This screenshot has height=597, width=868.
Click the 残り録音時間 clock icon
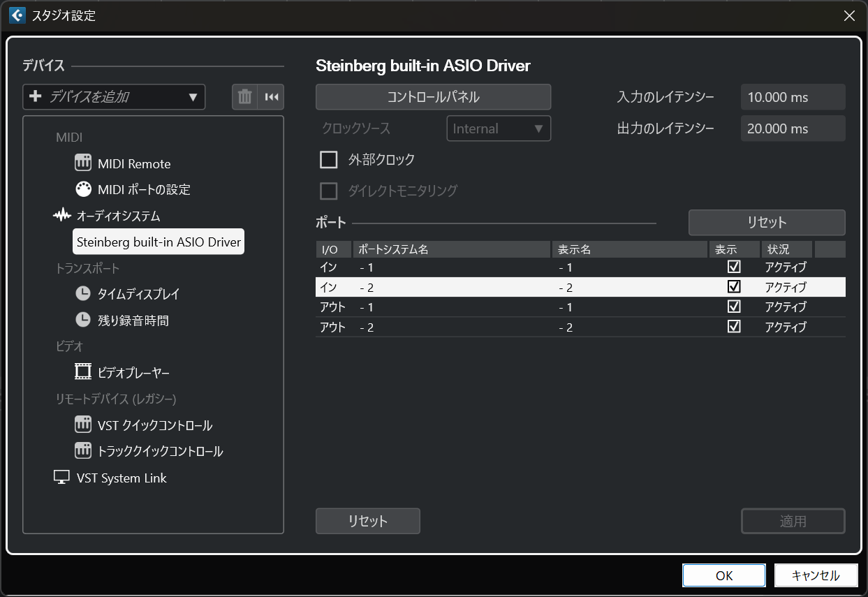tap(83, 320)
